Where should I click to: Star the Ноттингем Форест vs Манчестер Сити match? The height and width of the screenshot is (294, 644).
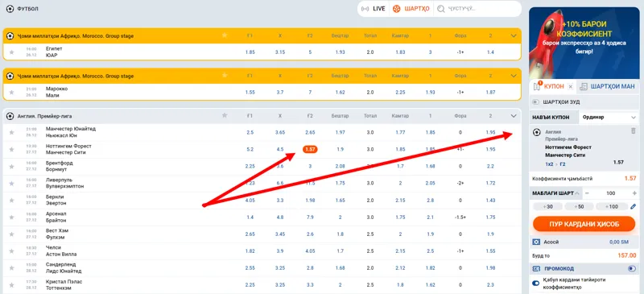click(x=11, y=149)
